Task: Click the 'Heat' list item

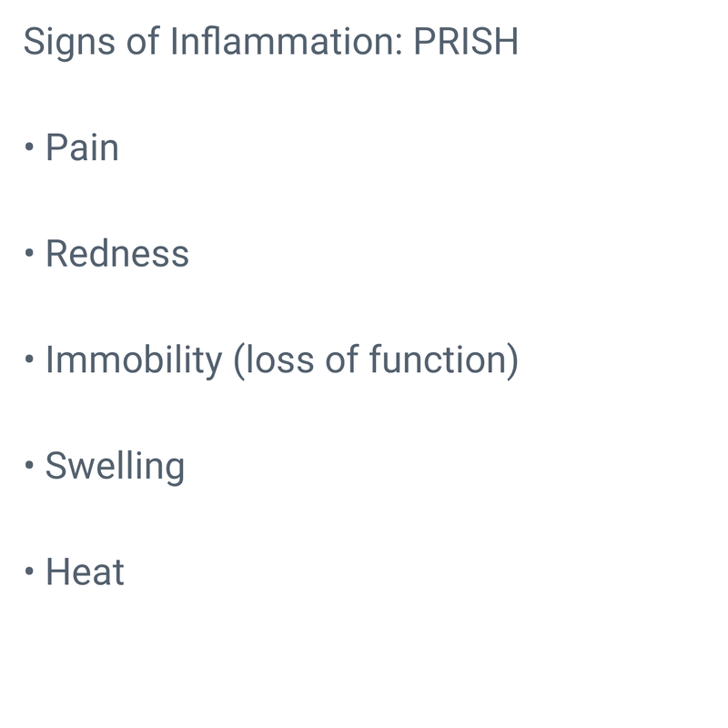Action: click(85, 573)
